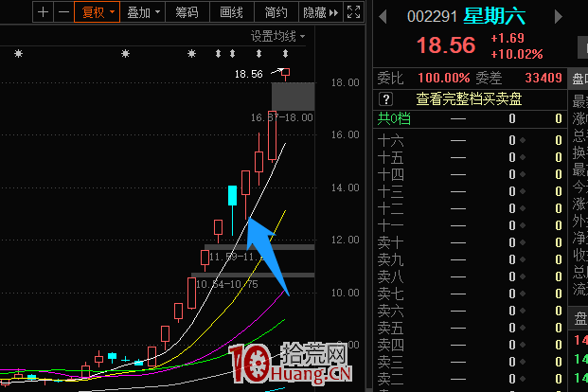The image size is (588, 392).
Task: Click current price 18.56 in header
Action: pos(446,45)
